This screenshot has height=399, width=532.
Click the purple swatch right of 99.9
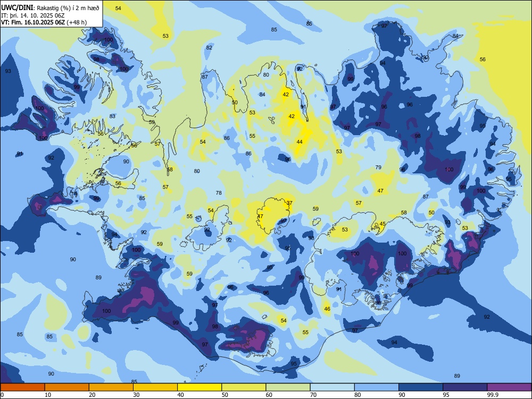point(509,387)
